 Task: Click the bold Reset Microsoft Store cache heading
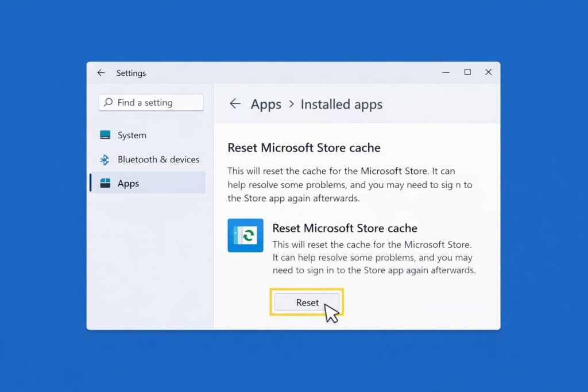click(304, 148)
